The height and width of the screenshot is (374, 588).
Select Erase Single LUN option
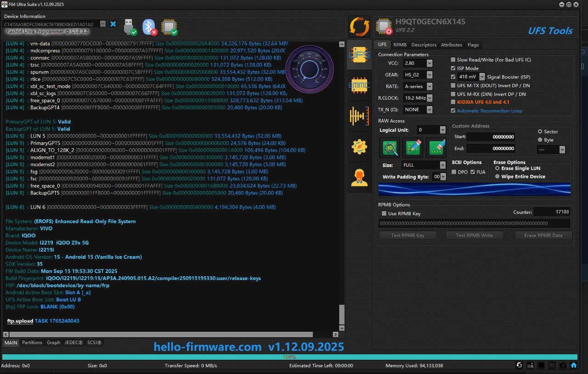[x=498, y=168]
